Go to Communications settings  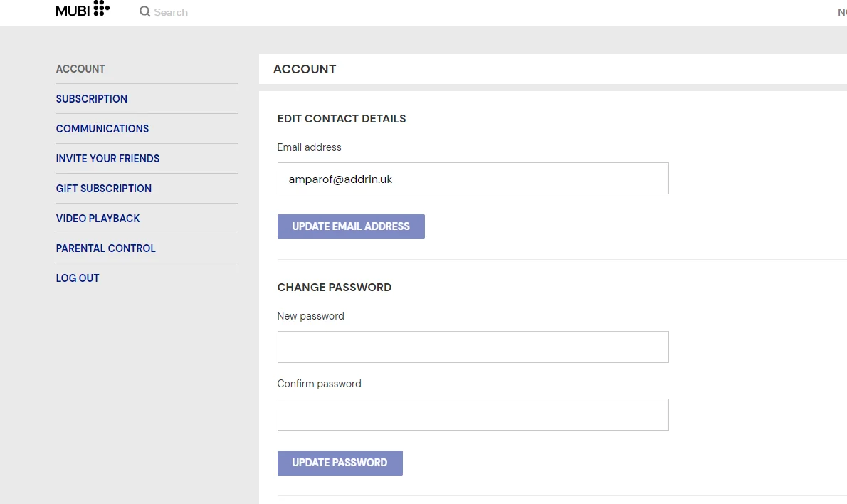tap(102, 129)
